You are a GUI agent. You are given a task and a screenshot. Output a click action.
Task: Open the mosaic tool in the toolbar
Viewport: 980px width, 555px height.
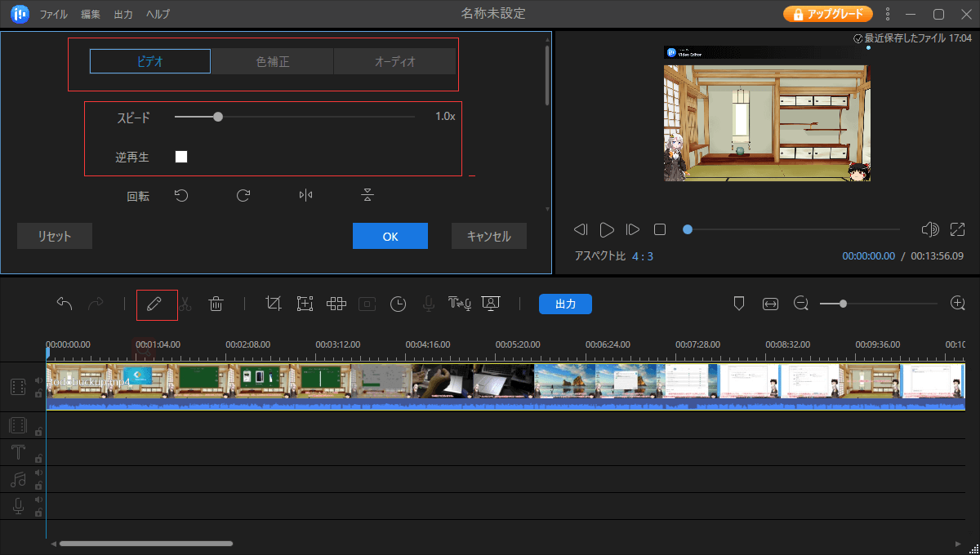pyautogui.click(x=336, y=304)
